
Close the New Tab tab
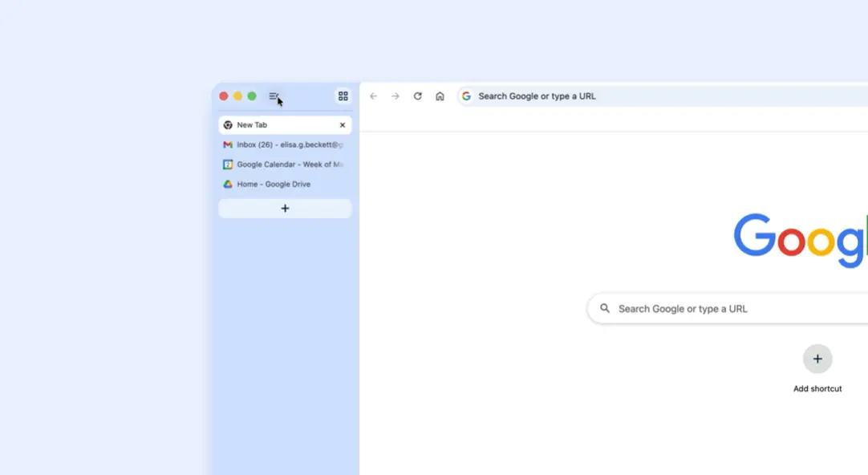pyautogui.click(x=343, y=125)
